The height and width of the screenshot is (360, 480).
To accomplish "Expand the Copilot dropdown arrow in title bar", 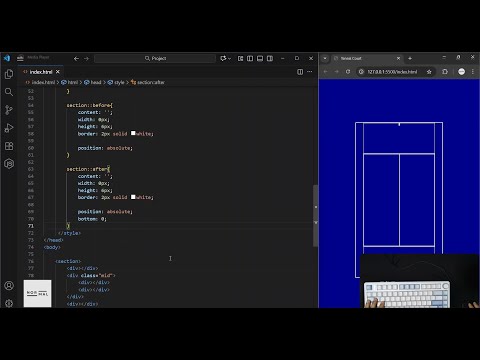I will pos(229,59).
